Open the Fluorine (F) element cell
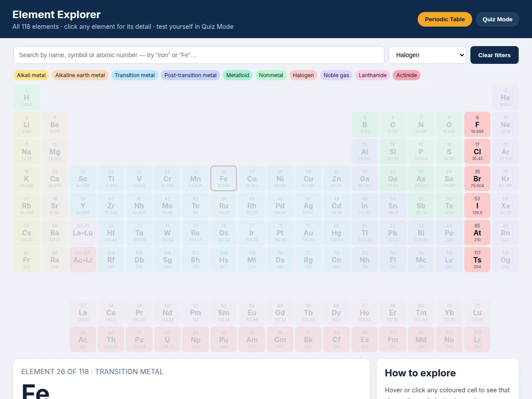 477,125
